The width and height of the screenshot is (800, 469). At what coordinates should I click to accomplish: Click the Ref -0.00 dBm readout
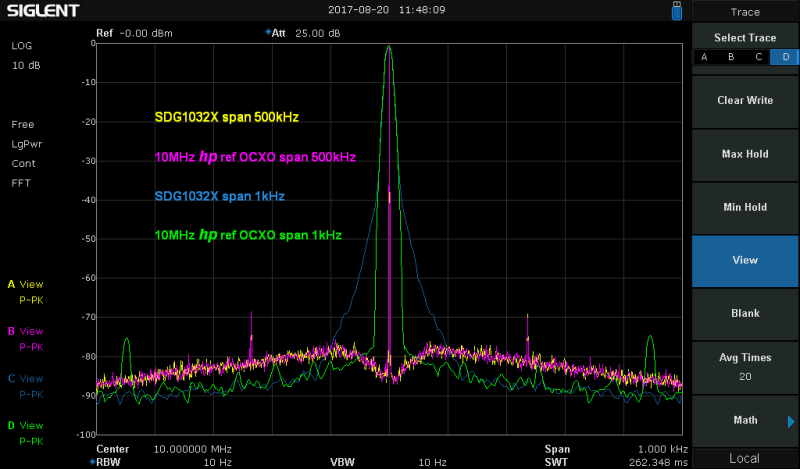135,34
